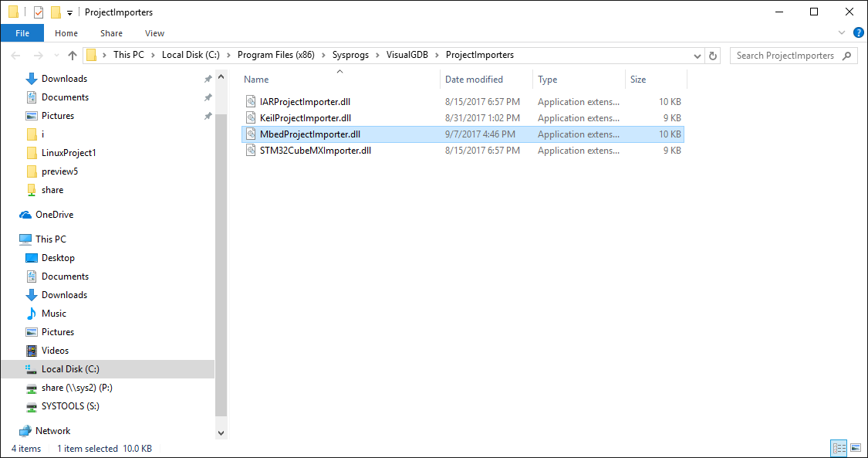Select the MbedProjectImporter.dll file icon
The image size is (868, 458).
point(251,134)
